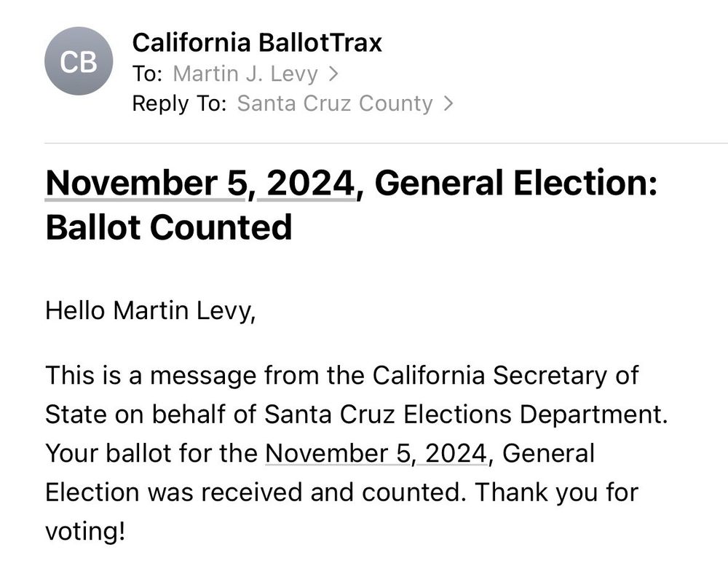Expand chevron beside Santa Cruz County
This screenshot has width=728, height=566.
(x=448, y=103)
